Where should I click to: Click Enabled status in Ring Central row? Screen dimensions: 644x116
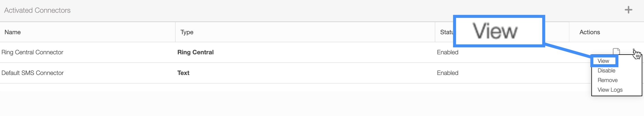tap(448, 52)
